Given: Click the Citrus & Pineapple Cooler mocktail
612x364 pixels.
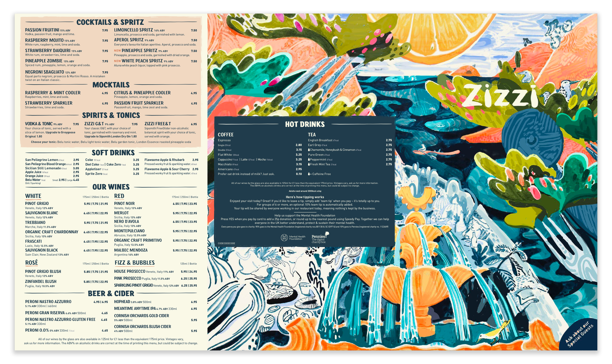Looking at the screenshot, I should point(142,93).
